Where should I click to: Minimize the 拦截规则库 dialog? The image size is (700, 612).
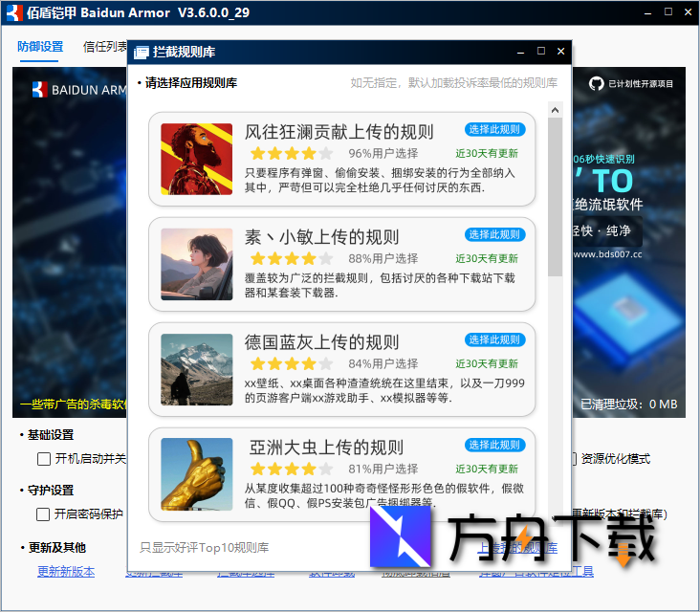(x=520, y=52)
